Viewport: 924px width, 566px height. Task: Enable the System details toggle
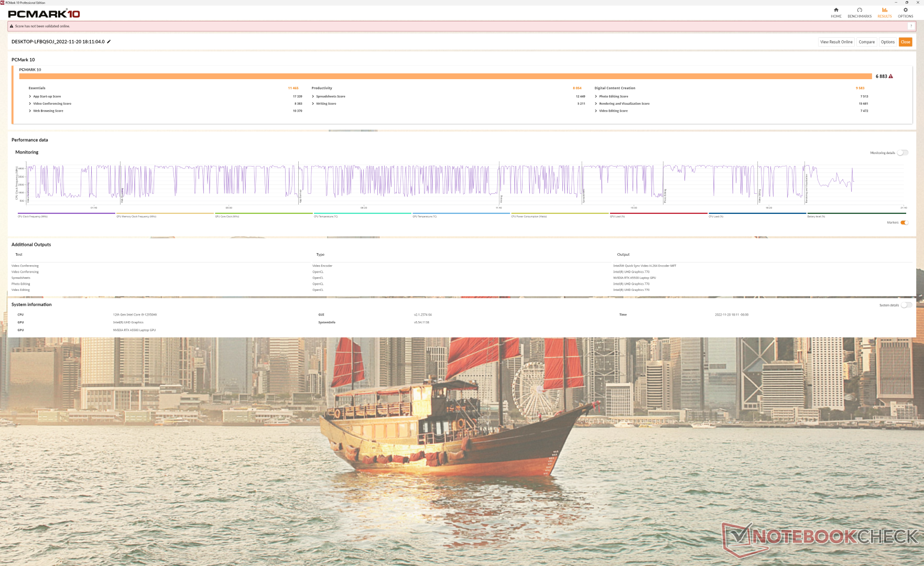point(906,305)
